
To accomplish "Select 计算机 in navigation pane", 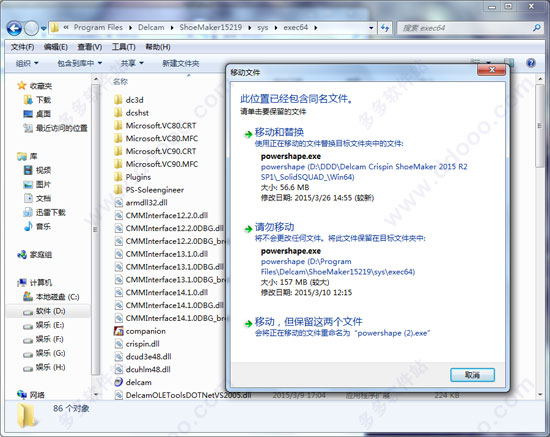I will (34, 283).
